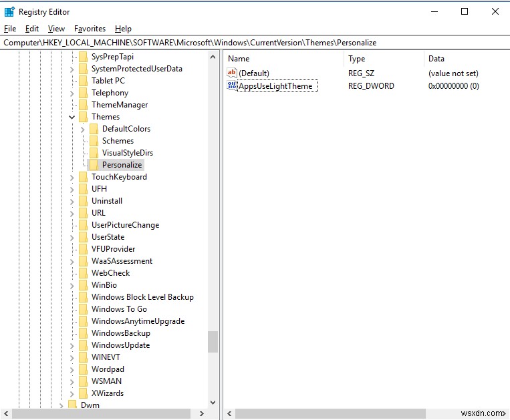
Task: Click the WindowsAnytimeUpgrade folder icon
Action: [83, 321]
